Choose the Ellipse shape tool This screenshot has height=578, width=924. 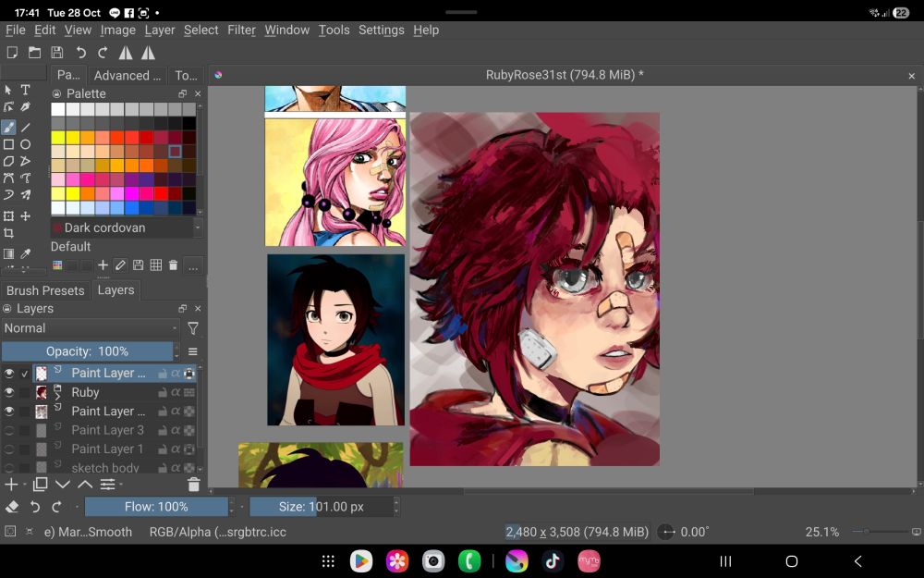click(26, 144)
